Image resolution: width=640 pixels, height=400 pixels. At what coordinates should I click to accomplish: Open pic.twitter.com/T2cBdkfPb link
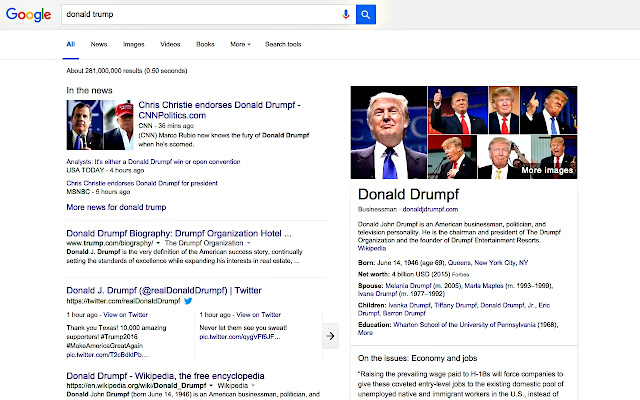107,355
